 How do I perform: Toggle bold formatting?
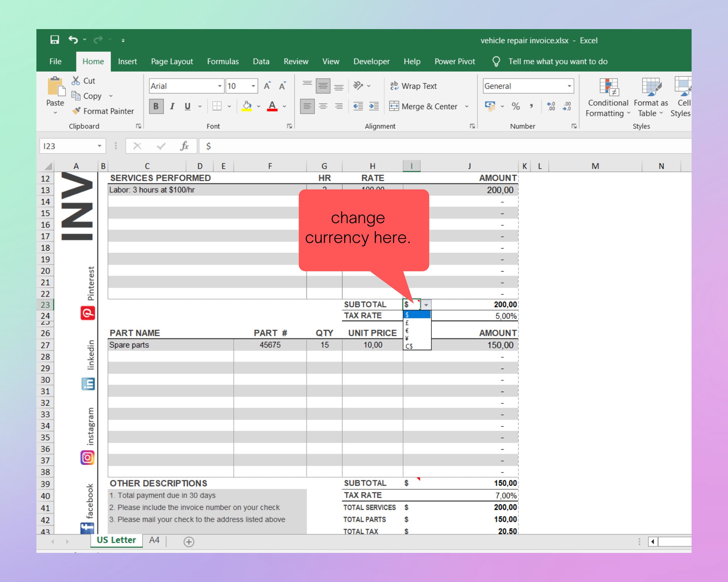156,106
